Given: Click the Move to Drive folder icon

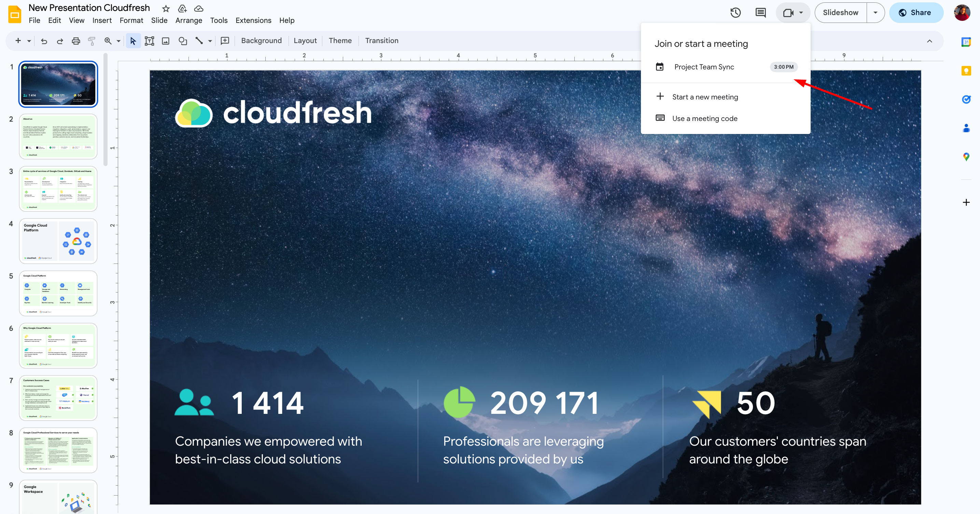Looking at the screenshot, I should [182, 9].
